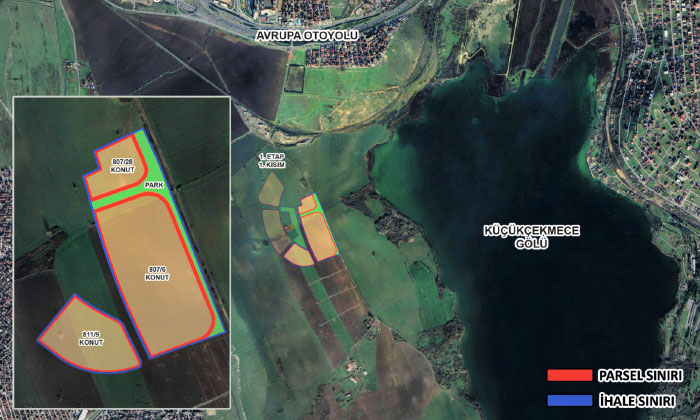This screenshot has height=420, width=700.
Task: Click the small red-outlined parcel on main map
Action: point(309,204)
